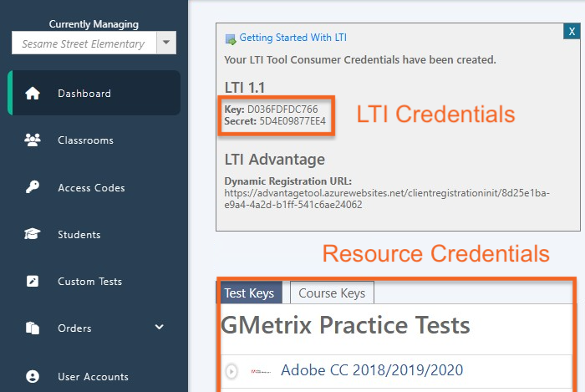
Task: Select Orders in the sidebar
Action: [x=74, y=328]
